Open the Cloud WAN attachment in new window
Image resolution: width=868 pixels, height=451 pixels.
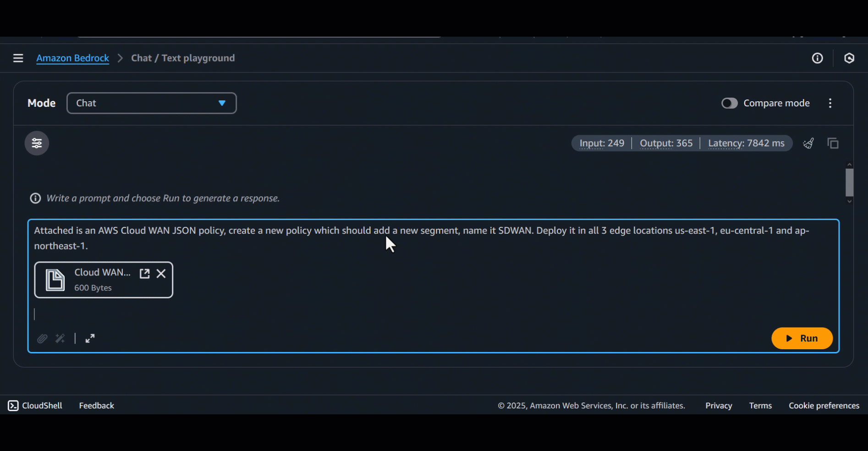tap(144, 273)
